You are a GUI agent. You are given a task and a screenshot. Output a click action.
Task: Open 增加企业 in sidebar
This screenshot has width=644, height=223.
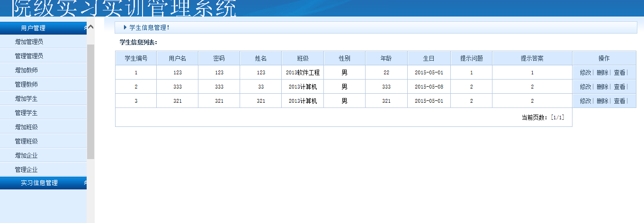point(26,155)
